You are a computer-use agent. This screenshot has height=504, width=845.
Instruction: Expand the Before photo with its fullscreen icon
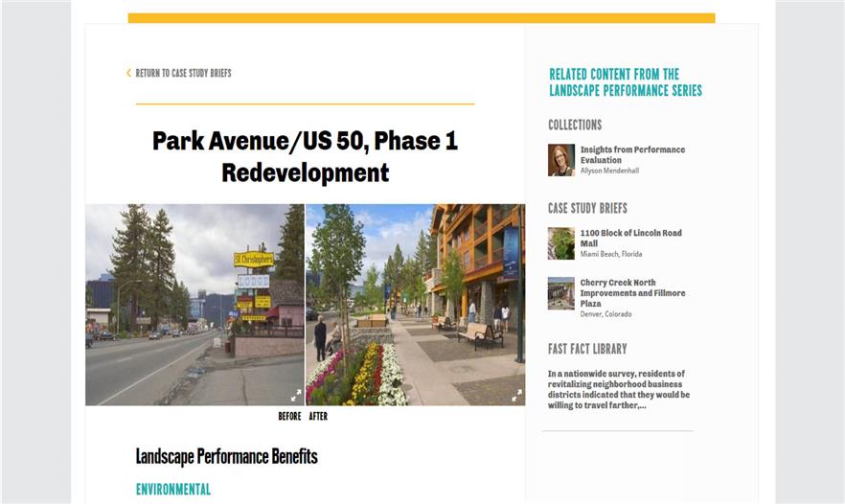pyautogui.click(x=296, y=395)
